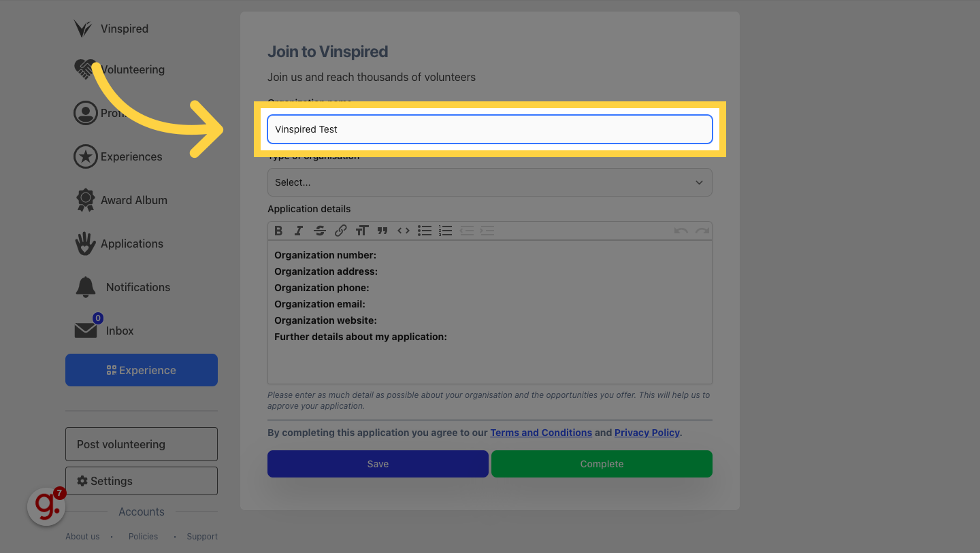Open the type of organisation dropdown
This screenshot has height=553, width=980.
pyautogui.click(x=490, y=182)
